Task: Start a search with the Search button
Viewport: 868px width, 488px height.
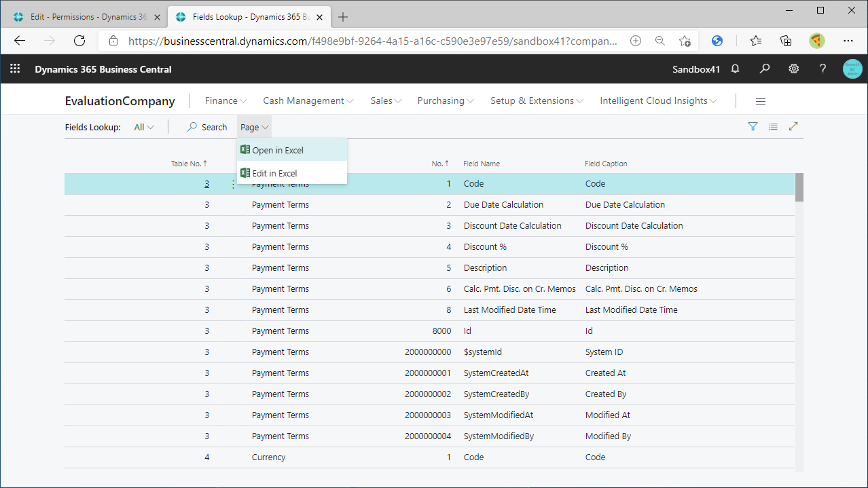Action: pos(206,127)
